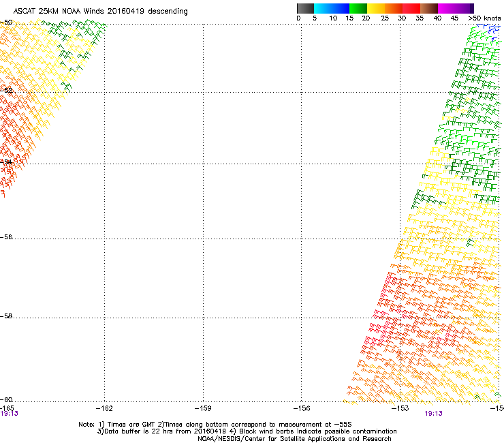Click the chart title 'ASCAT 25KM NOAA Winds 20160419 descending'
This screenshot has width=504, height=443.
coord(100,11)
